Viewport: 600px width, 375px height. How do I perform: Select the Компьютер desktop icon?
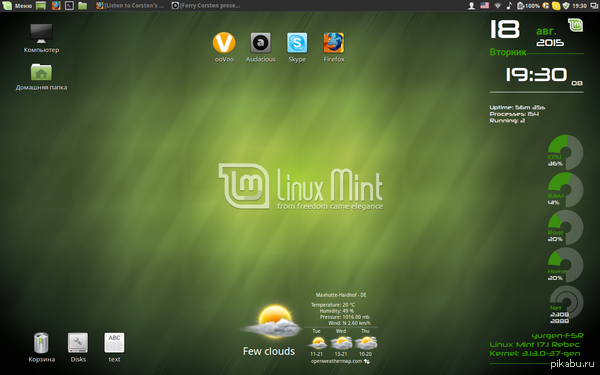pos(41,38)
